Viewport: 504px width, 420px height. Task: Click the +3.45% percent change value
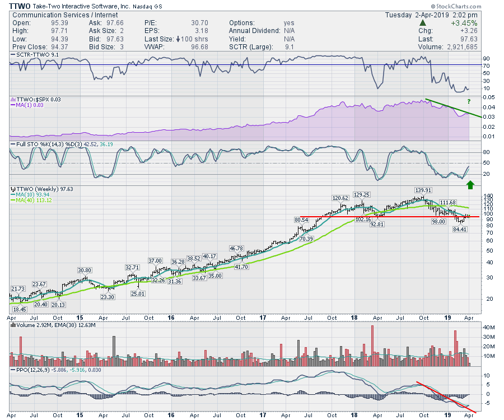click(x=464, y=23)
